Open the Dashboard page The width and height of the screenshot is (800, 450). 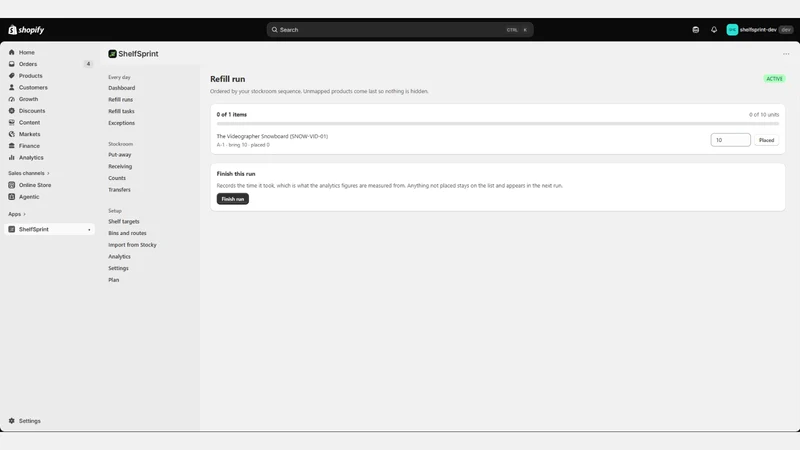121,88
